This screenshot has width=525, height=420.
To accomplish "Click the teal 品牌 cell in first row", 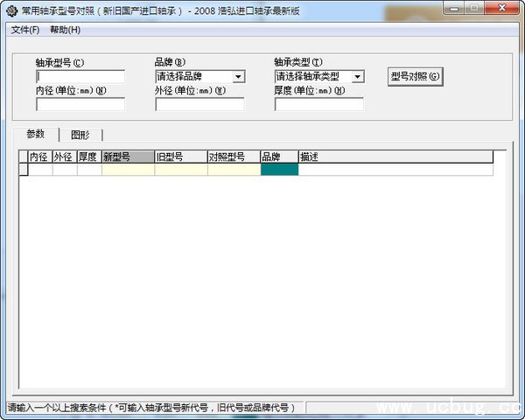I will point(279,170).
